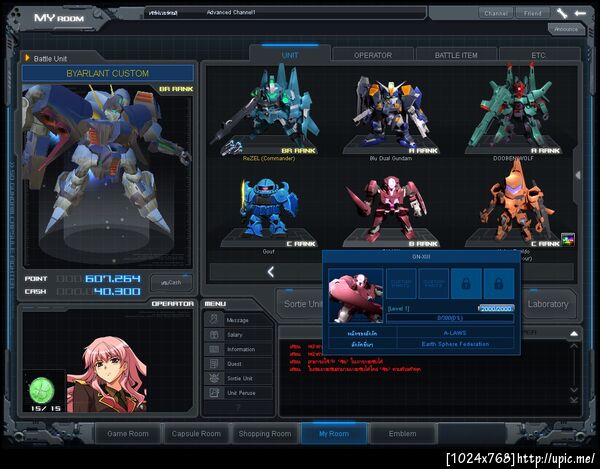Click the 40,300 cash value
Screen dimensions: 600x469
(x=117, y=291)
